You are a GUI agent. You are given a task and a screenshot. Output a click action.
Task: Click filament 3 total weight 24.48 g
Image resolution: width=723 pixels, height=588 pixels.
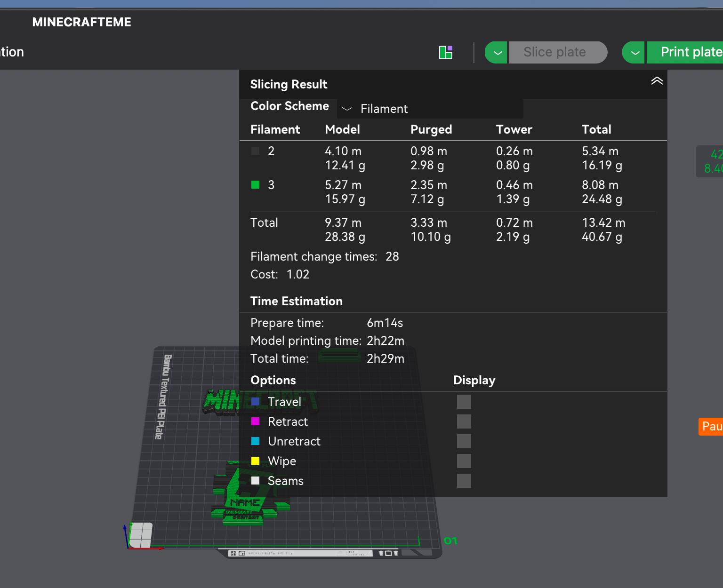[602, 199]
